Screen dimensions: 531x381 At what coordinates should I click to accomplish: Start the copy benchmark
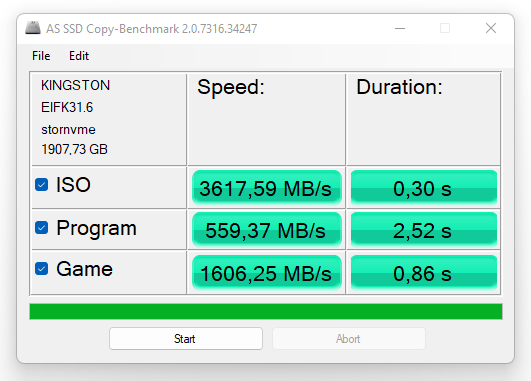186,339
